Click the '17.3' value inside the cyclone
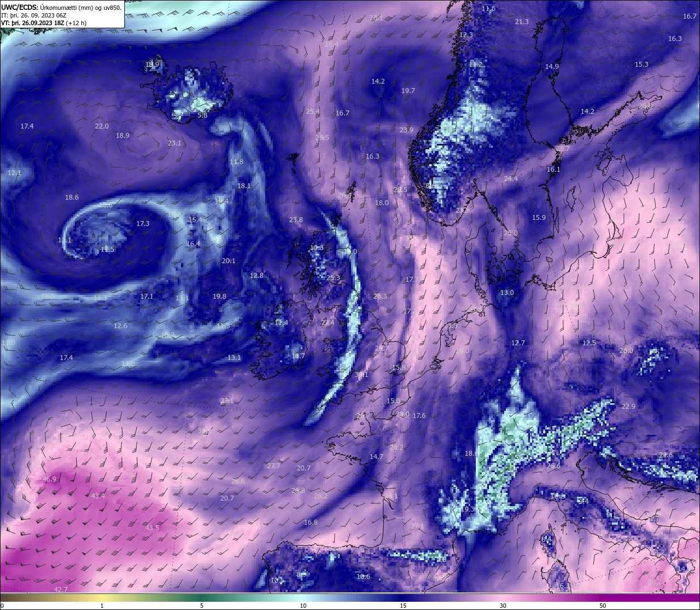 [143, 224]
